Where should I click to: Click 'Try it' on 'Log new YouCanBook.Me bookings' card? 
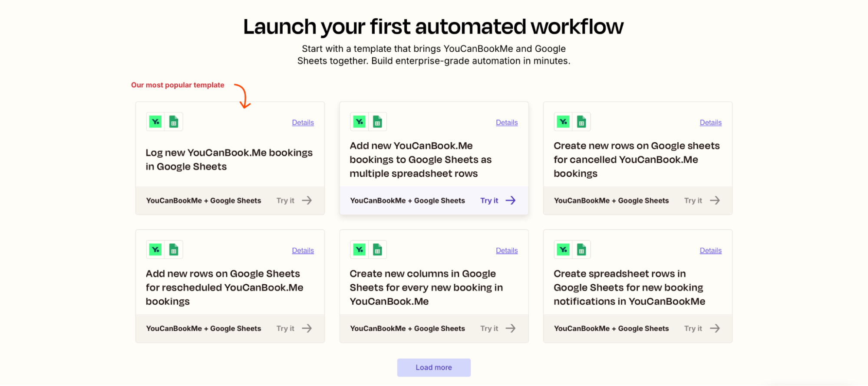point(285,200)
